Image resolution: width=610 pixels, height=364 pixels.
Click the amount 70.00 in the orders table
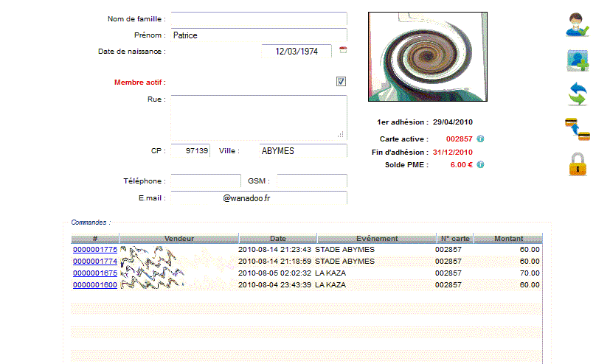[x=530, y=273]
